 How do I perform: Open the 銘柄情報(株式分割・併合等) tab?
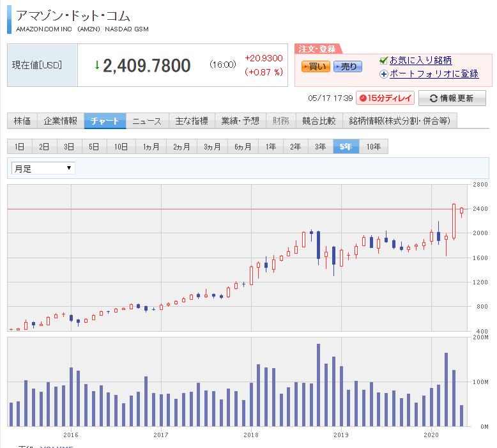(x=400, y=121)
